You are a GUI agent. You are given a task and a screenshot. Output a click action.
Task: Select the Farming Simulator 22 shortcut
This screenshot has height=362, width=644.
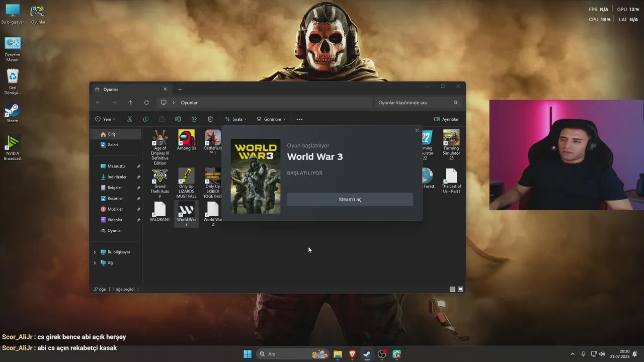(x=427, y=145)
